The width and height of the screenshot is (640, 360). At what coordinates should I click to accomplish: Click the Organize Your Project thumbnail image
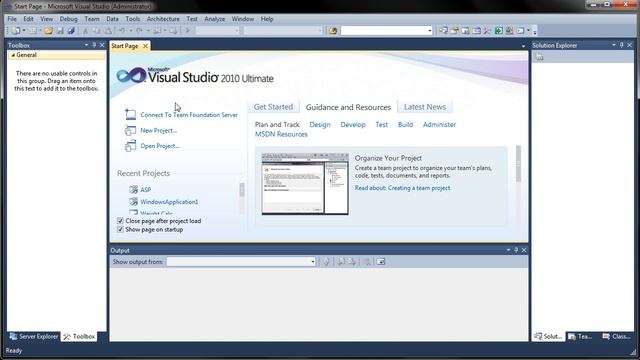305,184
